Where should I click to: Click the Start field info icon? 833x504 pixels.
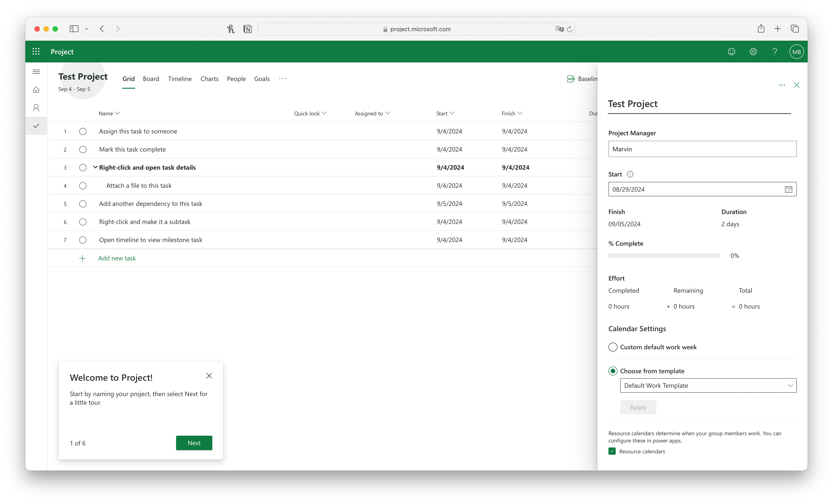pos(630,174)
